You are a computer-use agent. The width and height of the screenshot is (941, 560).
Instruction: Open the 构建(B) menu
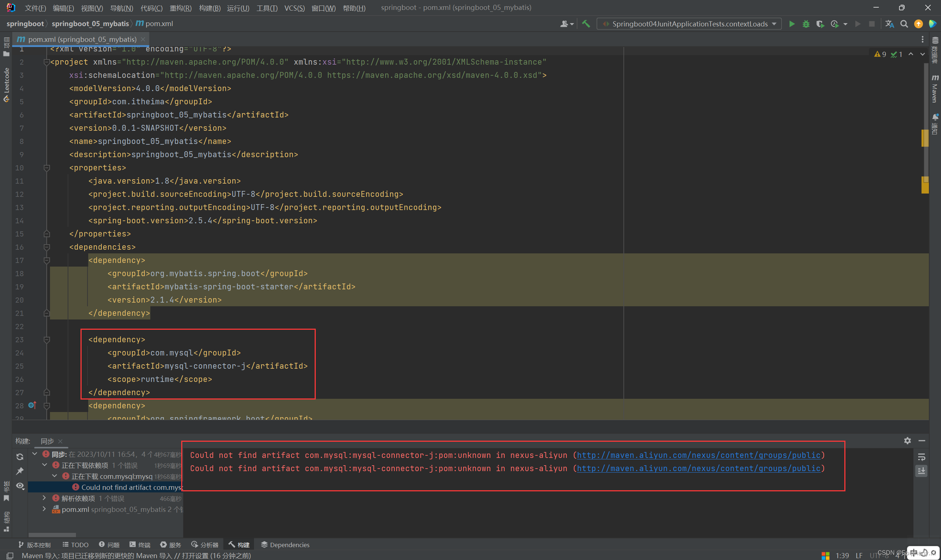210,8
